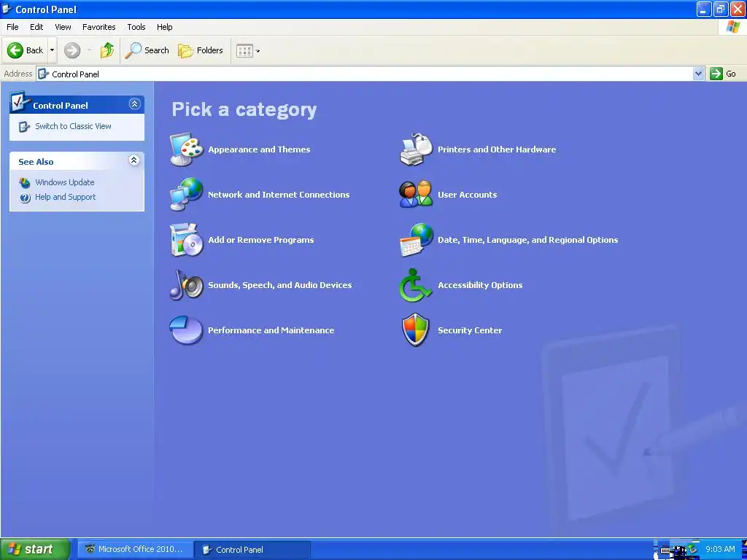Click the Performance and Maintenance pie chart icon

[187, 330]
